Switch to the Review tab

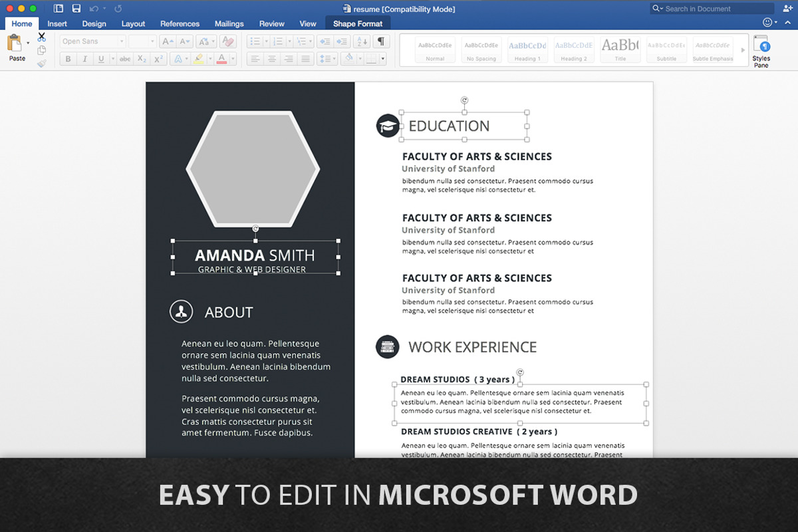click(271, 23)
